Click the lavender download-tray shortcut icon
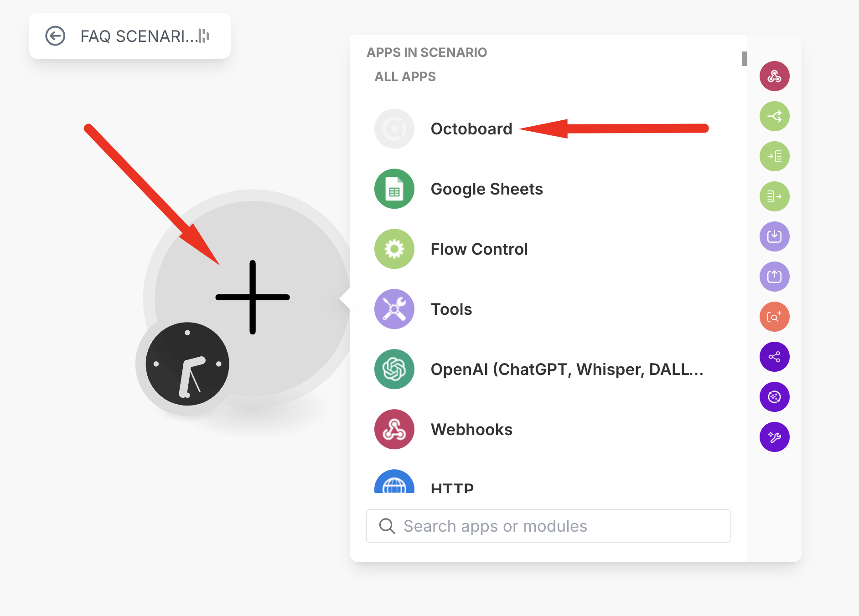This screenshot has height=616, width=859. [x=774, y=236]
